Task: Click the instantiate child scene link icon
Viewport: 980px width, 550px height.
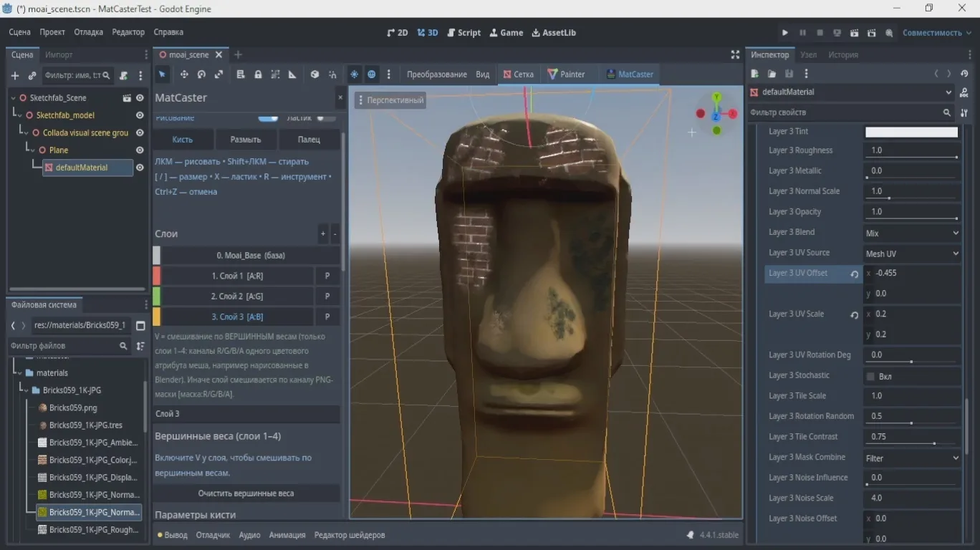Action: click(x=32, y=75)
